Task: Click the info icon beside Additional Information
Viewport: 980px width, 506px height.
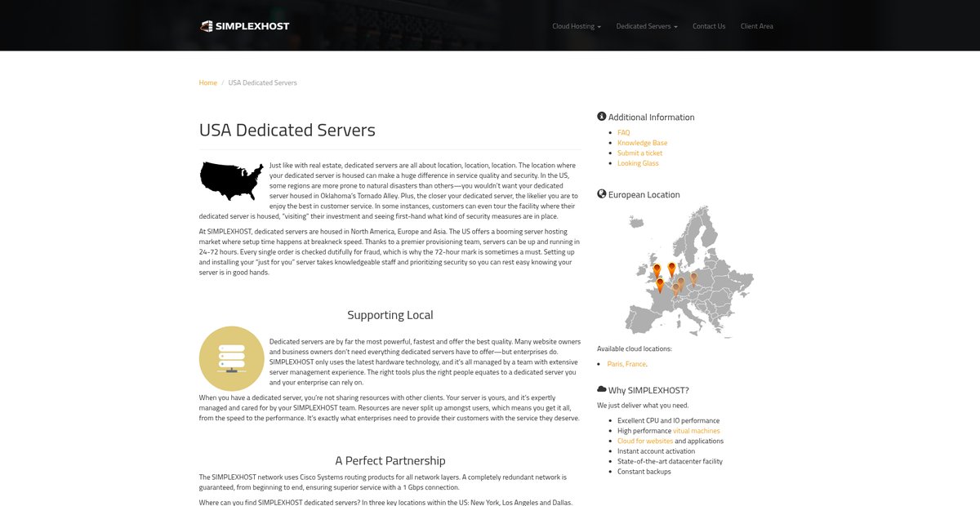Action: click(602, 117)
